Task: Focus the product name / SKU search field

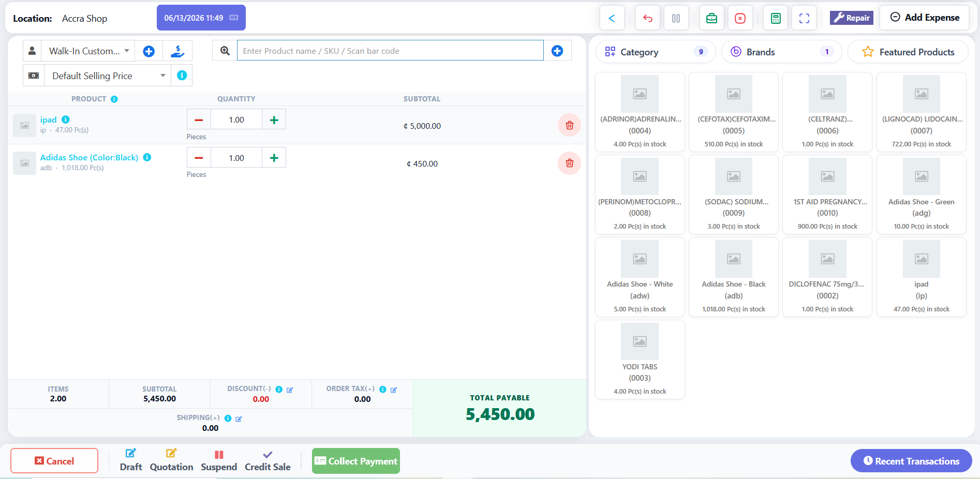Action: [390, 51]
